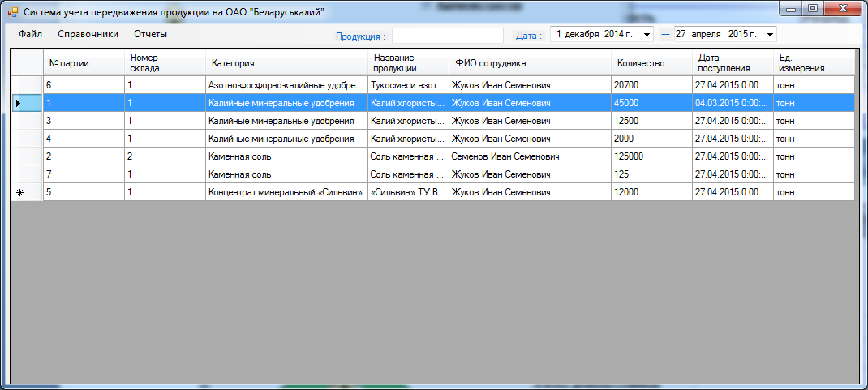Screen dimensions: 868x390
Task: Click the Продукция label
Action: pyautogui.click(x=360, y=36)
